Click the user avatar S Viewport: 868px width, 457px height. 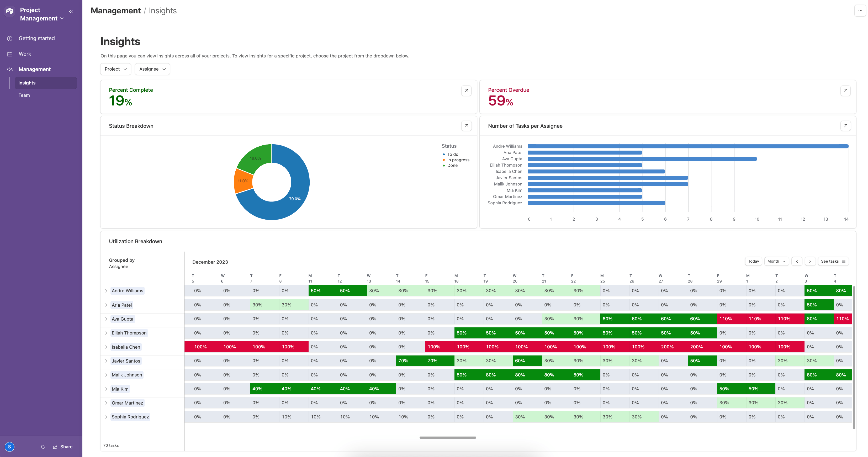9,447
